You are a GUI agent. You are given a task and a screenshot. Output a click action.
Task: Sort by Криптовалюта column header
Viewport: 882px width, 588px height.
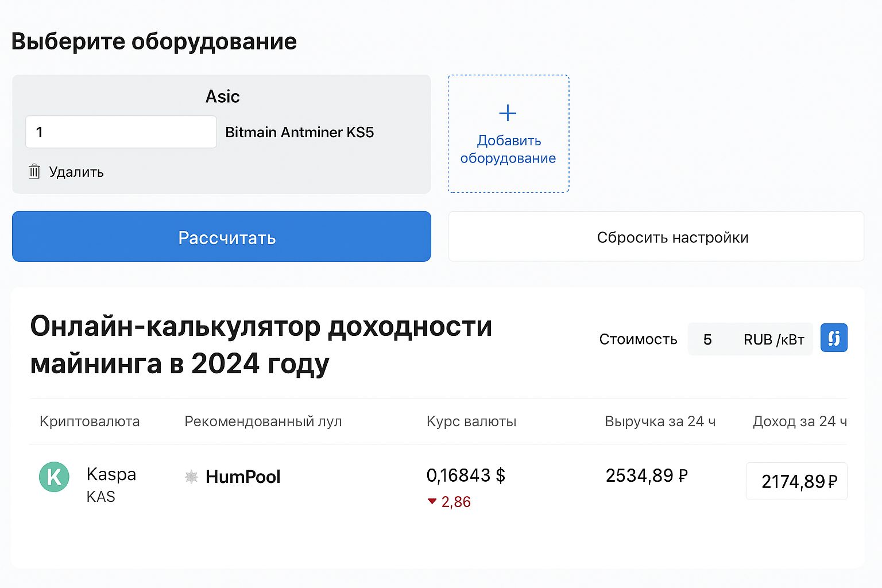tap(90, 421)
